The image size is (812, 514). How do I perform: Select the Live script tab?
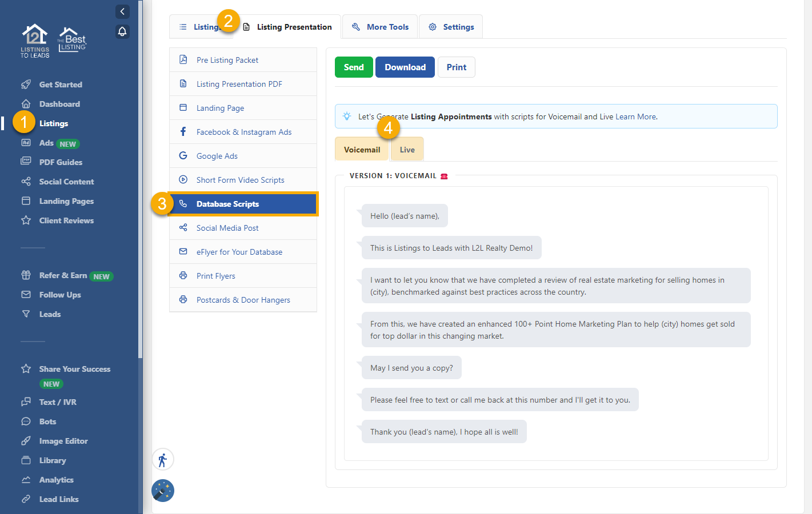point(407,150)
